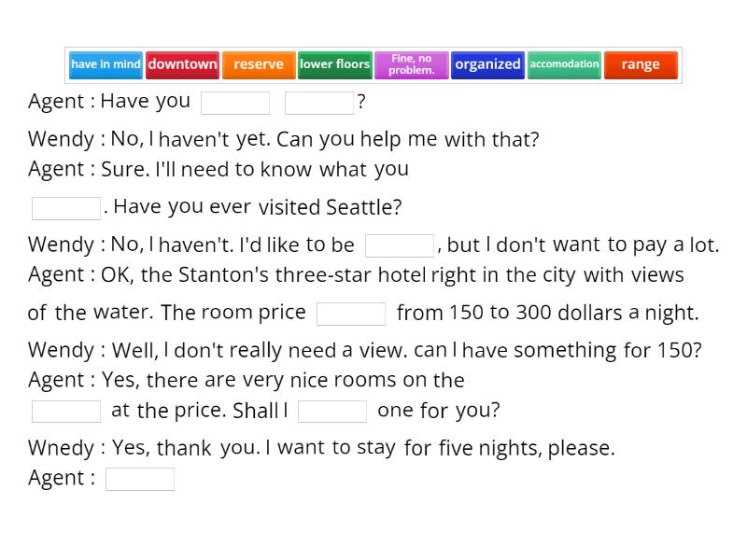This screenshot has height=560, width=747.
Task: Select the 'have in mind' word chip
Action: tap(105, 64)
